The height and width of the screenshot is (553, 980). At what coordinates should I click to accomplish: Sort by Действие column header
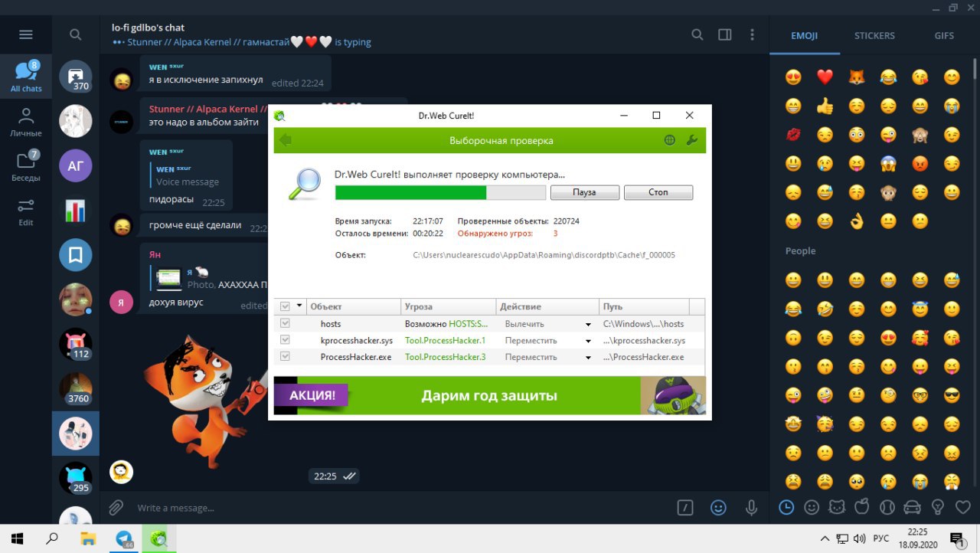[x=547, y=306]
